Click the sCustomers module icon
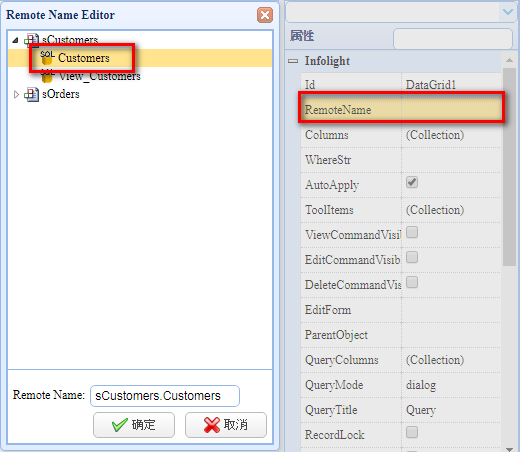520x452 pixels. click(31, 40)
